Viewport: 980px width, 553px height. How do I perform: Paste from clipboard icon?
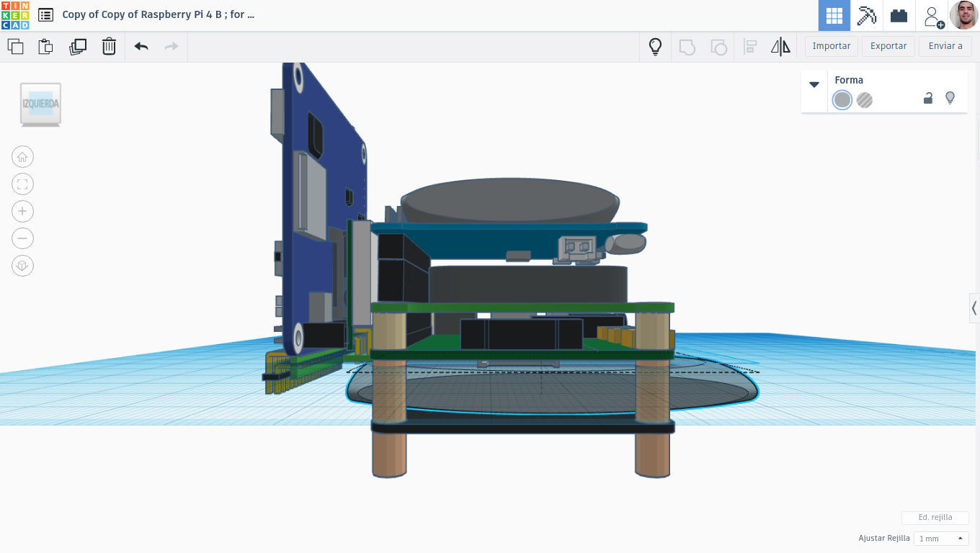pos(45,47)
